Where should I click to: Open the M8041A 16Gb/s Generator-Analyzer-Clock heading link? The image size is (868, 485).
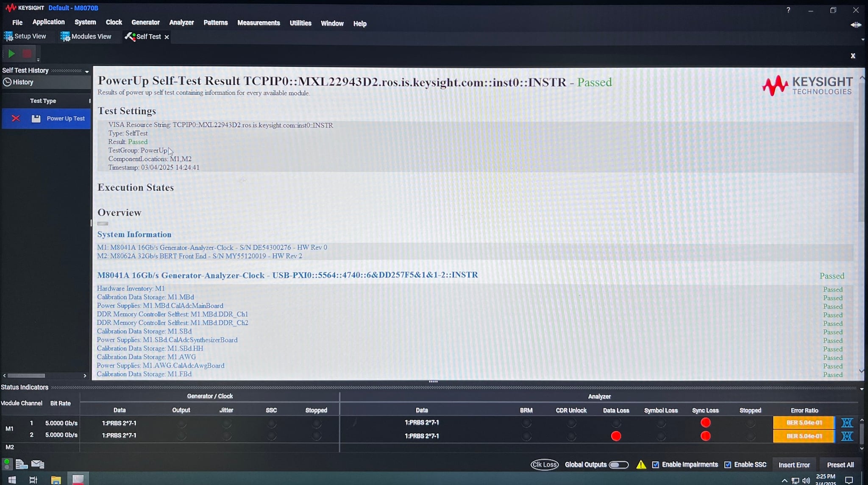pos(287,275)
